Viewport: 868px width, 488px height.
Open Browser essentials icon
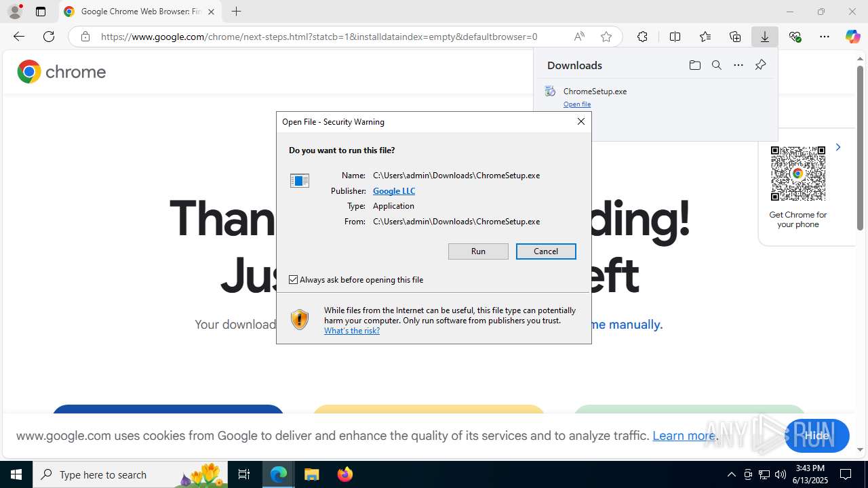pyautogui.click(x=795, y=37)
